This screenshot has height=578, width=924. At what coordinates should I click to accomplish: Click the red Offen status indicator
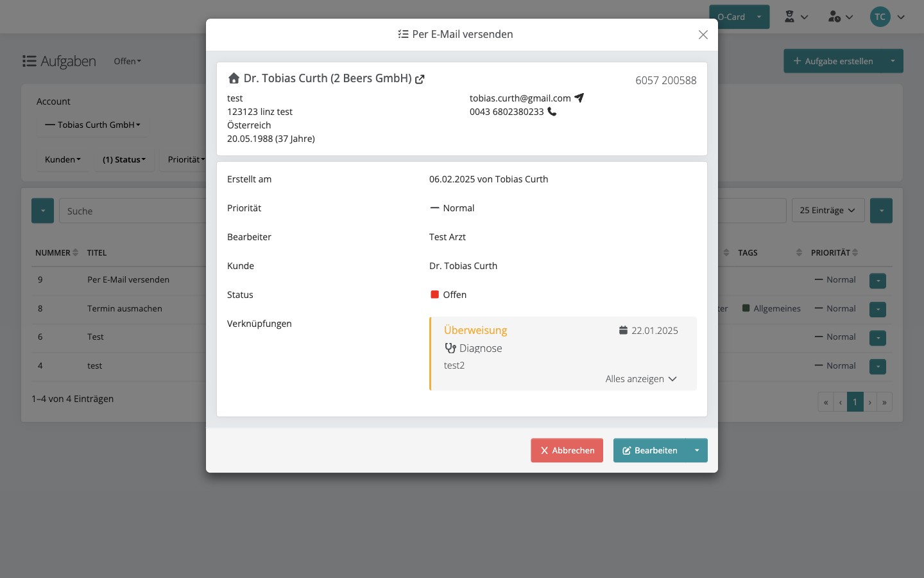(434, 295)
